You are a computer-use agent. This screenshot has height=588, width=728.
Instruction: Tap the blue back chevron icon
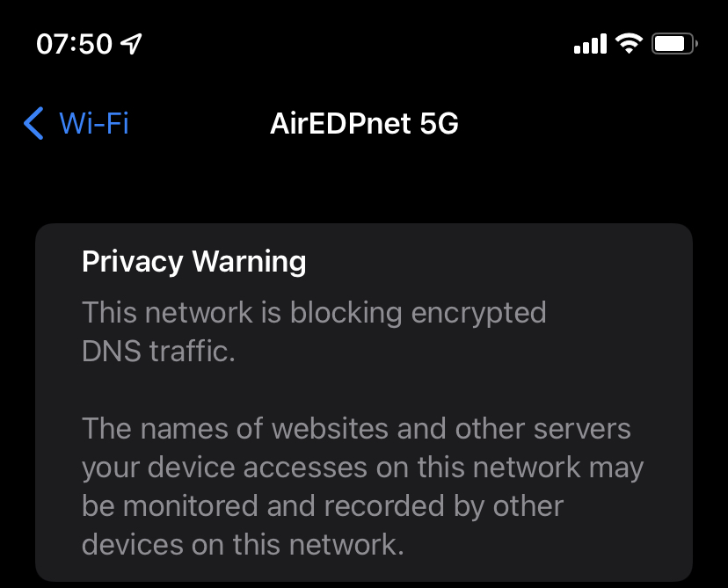point(34,124)
